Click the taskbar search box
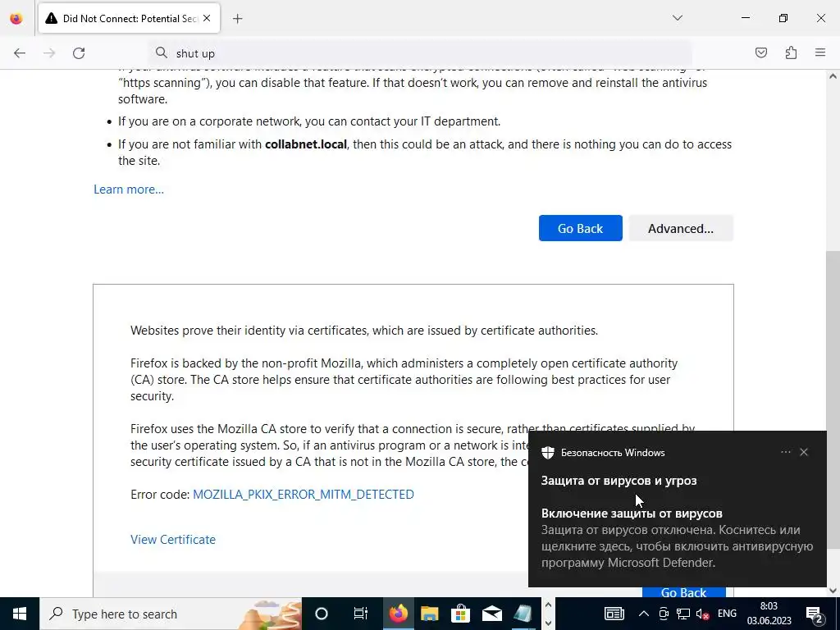 171,614
